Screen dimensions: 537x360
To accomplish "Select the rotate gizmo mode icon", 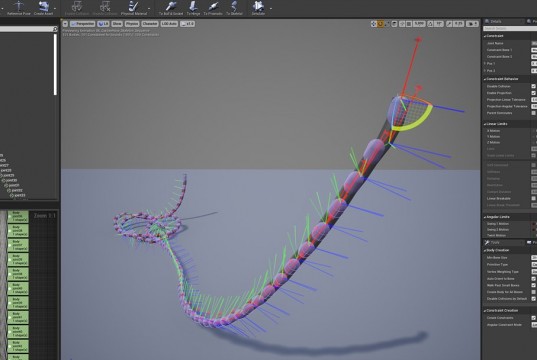I will 380,24.
